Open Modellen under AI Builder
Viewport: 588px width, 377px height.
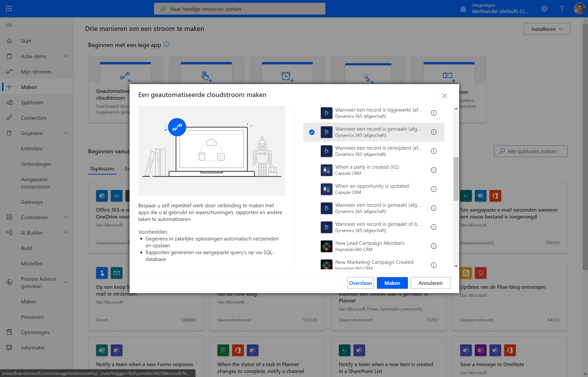pos(32,263)
